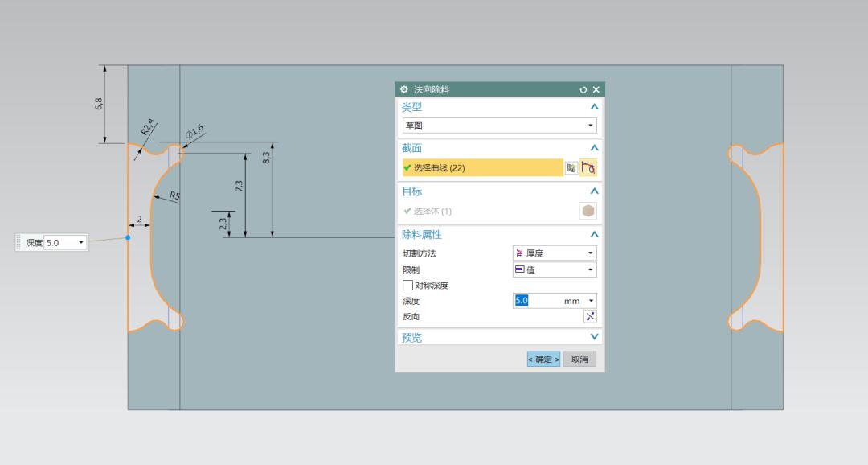Screen dimensions: 868x465
Task: Click the cube body selection icon for 选择体
Action: click(588, 211)
